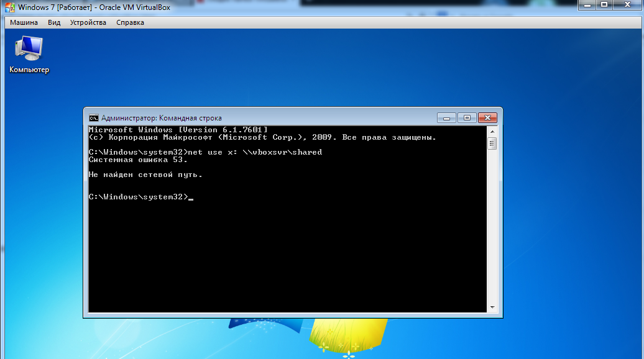This screenshot has width=644, height=359.
Task: Click the VirtualBox icon in the title bar
Action: [10, 7]
